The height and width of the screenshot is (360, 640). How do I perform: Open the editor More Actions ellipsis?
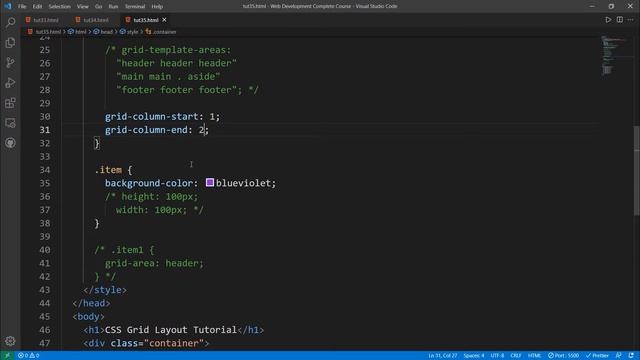631,20
